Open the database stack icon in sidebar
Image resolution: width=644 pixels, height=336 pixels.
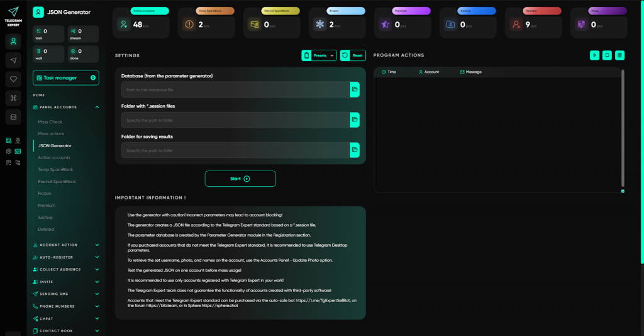13,116
